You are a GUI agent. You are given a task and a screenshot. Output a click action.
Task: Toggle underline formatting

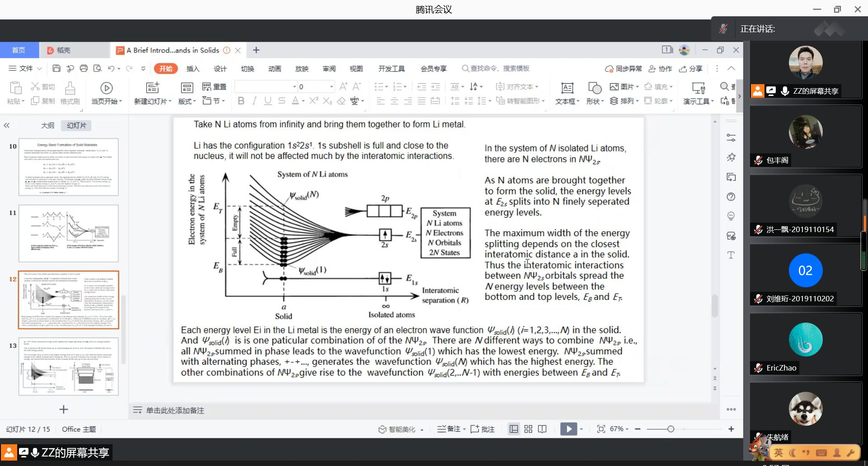coord(268,101)
